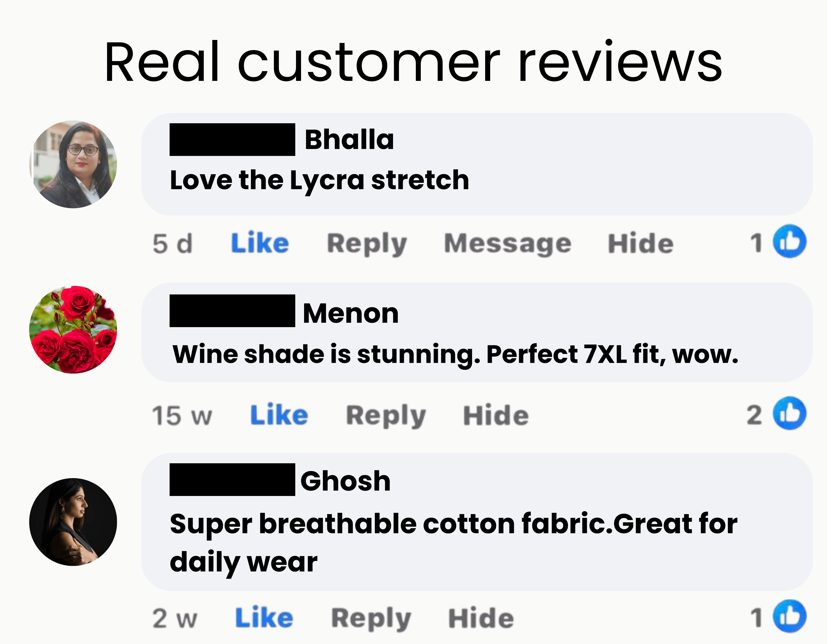Open the red roses profile picture

click(x=73, y=330)
